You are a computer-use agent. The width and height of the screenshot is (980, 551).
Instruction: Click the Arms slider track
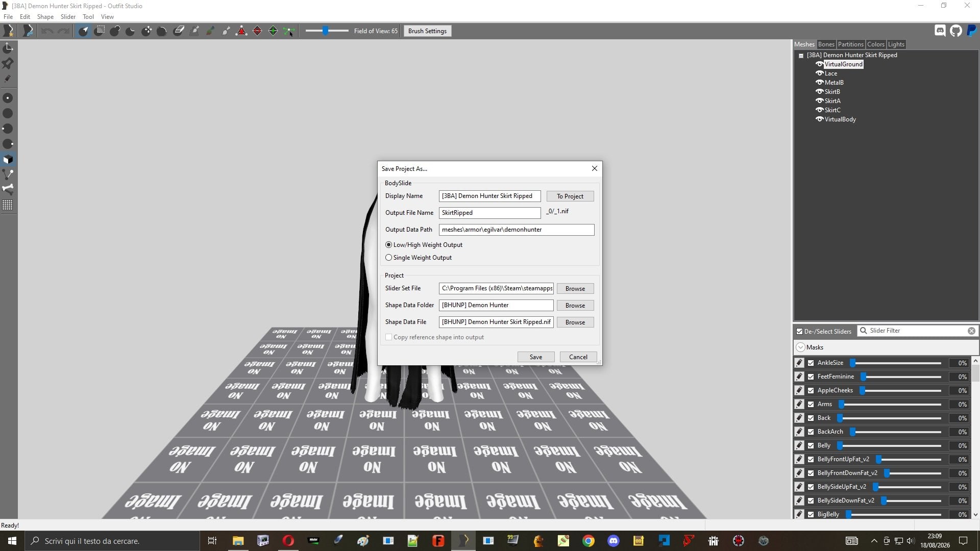(891, 405)
